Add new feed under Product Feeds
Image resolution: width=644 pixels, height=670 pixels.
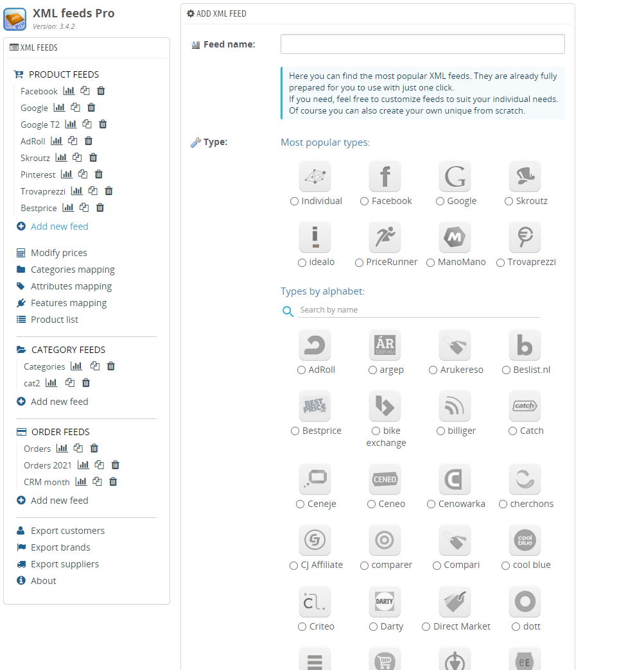[60, 227]
